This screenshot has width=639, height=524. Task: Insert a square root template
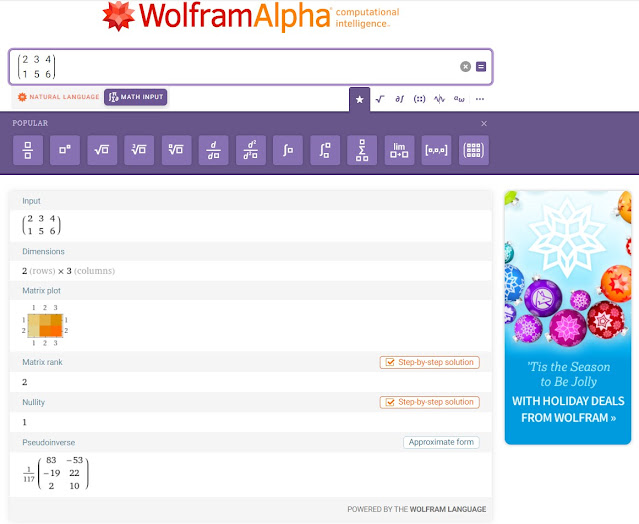point(102,150)
